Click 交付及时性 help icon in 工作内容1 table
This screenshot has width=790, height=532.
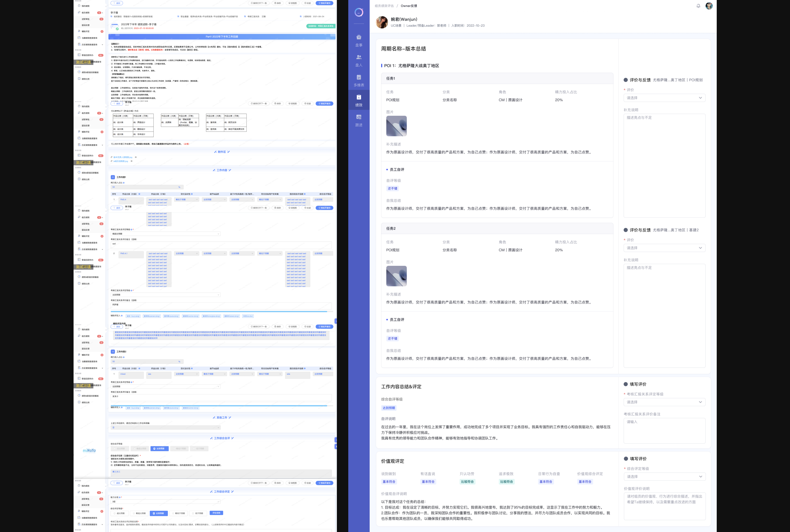click(x=192, y=194)
